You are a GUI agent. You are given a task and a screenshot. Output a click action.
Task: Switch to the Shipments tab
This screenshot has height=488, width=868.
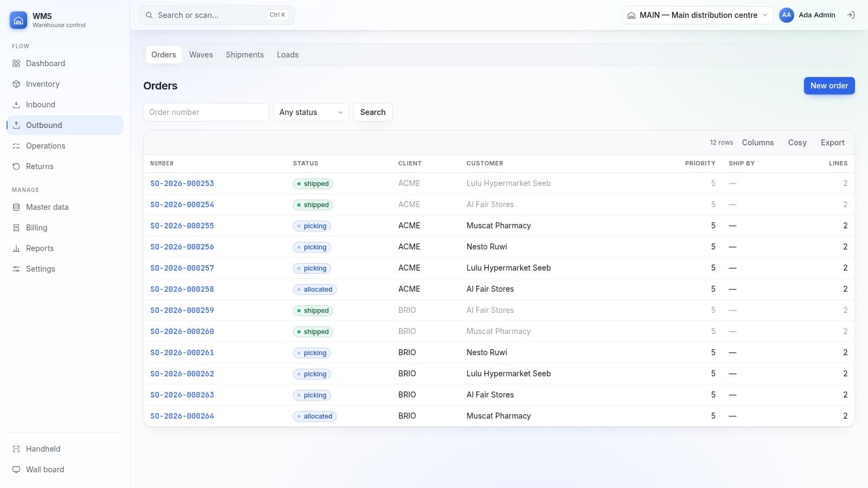pyautogui.click(x=245, y=55)
